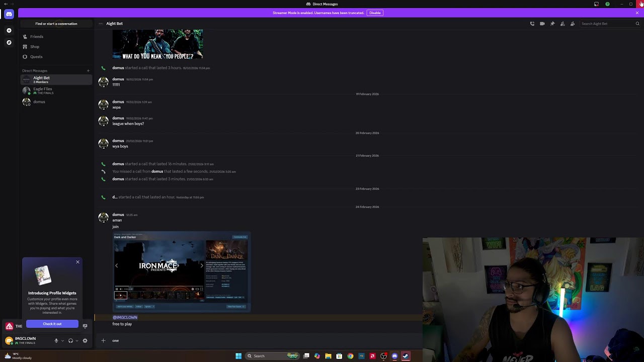Viewport: 644px width, 362px height.
Task: Click the Search Aight Bet field
Action: tap(610, 24)
